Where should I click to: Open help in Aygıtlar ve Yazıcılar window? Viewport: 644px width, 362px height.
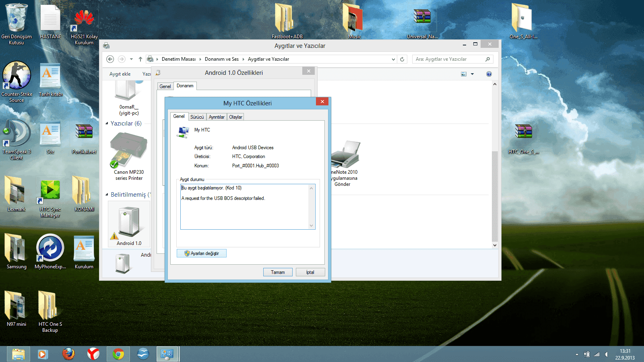489,74
